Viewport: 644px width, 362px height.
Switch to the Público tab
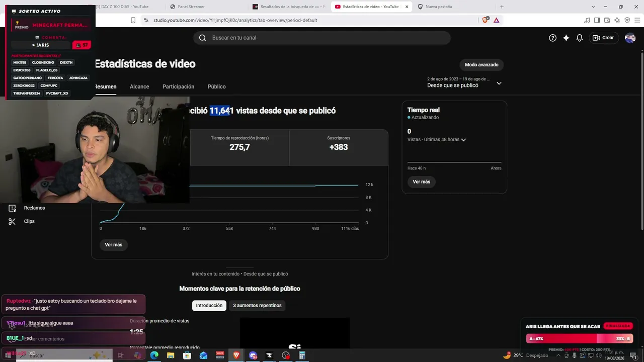[x=216, y=86]
